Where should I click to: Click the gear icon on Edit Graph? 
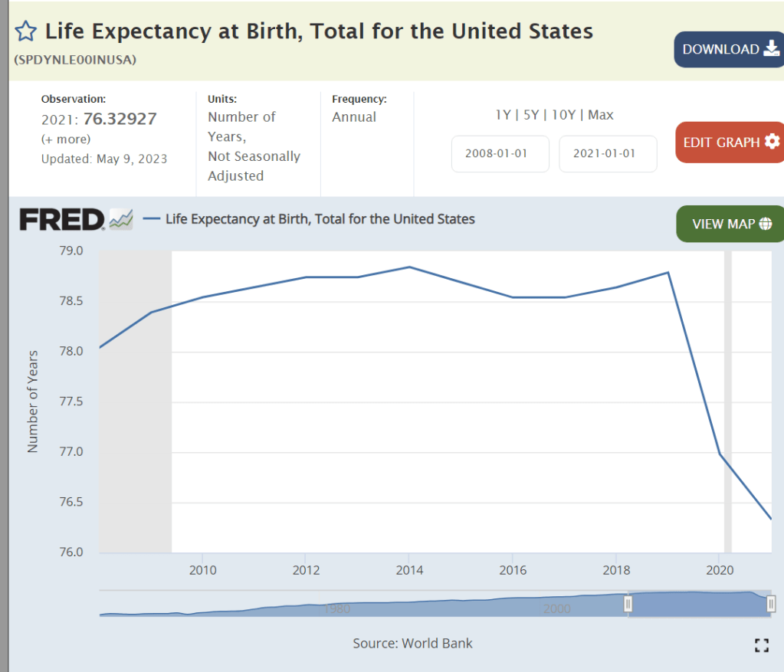point(772,142)
